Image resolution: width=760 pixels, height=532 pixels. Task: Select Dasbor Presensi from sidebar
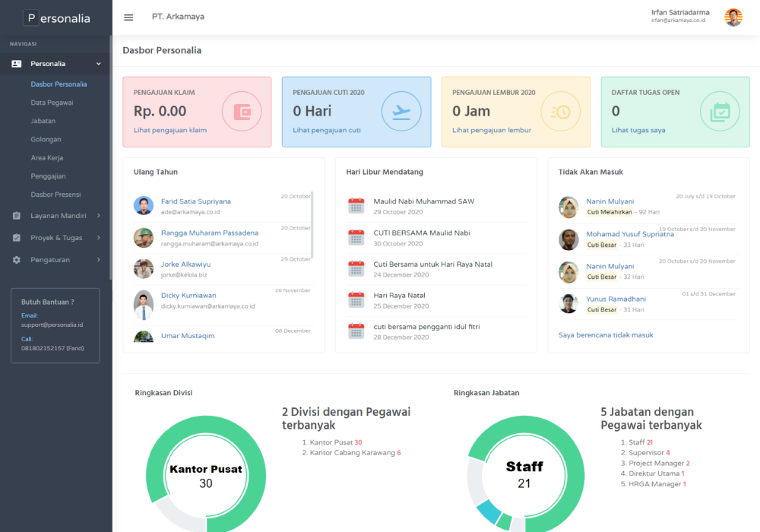(55, 195)
